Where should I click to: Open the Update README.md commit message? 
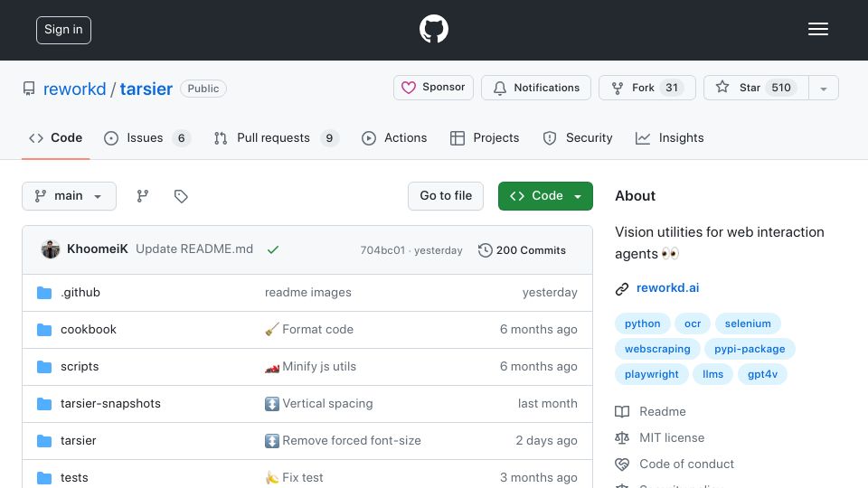coord(194,249)
